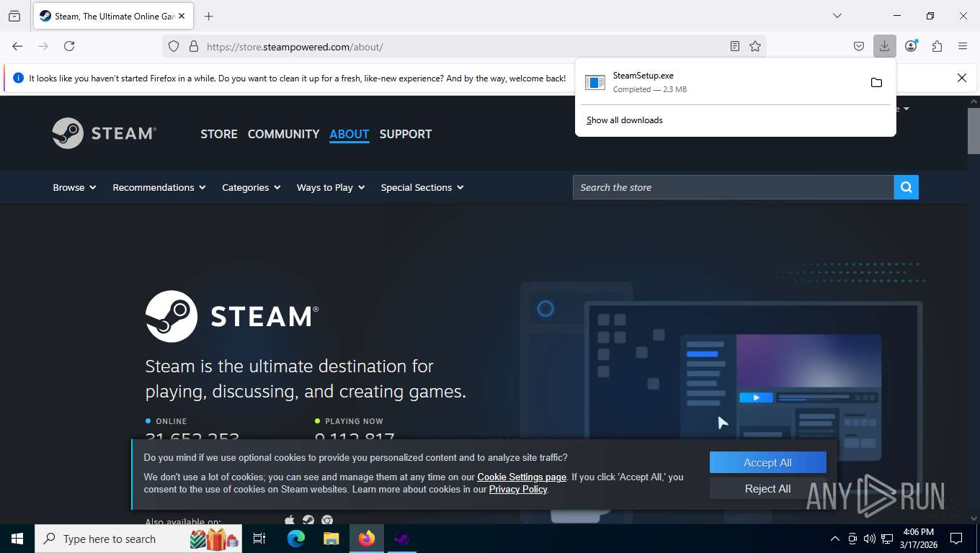Show SteamSetup.exe in folder
The height and width of the screenshot is (553, 980).
(876, 82)
